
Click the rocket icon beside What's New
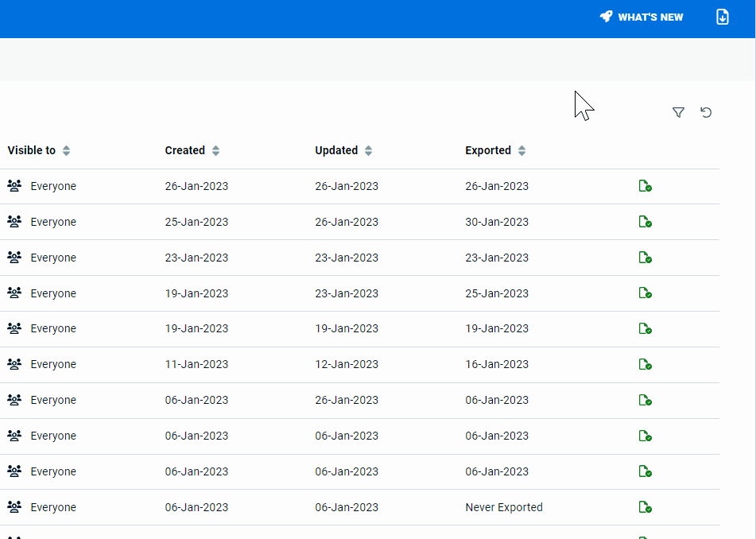(606, 17)
